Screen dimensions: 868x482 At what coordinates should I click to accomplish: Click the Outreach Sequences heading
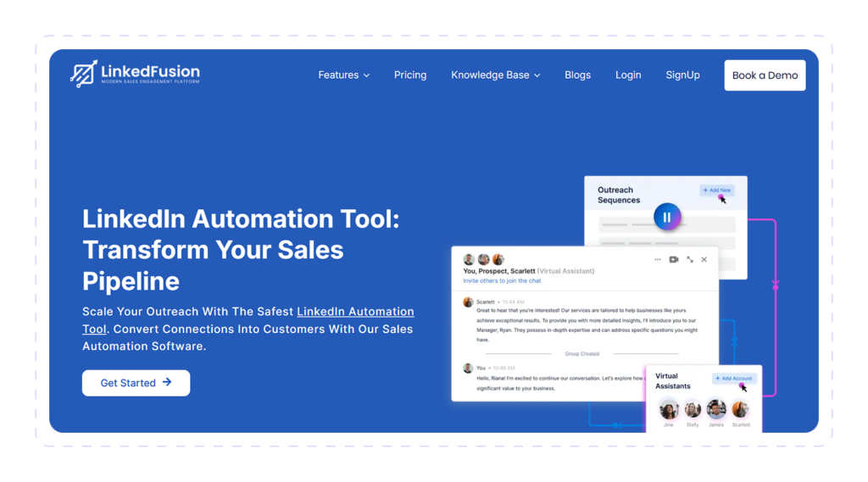[619, 195]
